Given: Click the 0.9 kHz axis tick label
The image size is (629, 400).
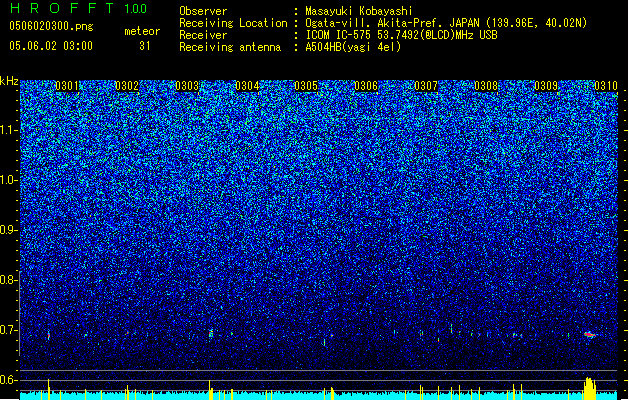Looking at the screenshot, I should point(8,230).
